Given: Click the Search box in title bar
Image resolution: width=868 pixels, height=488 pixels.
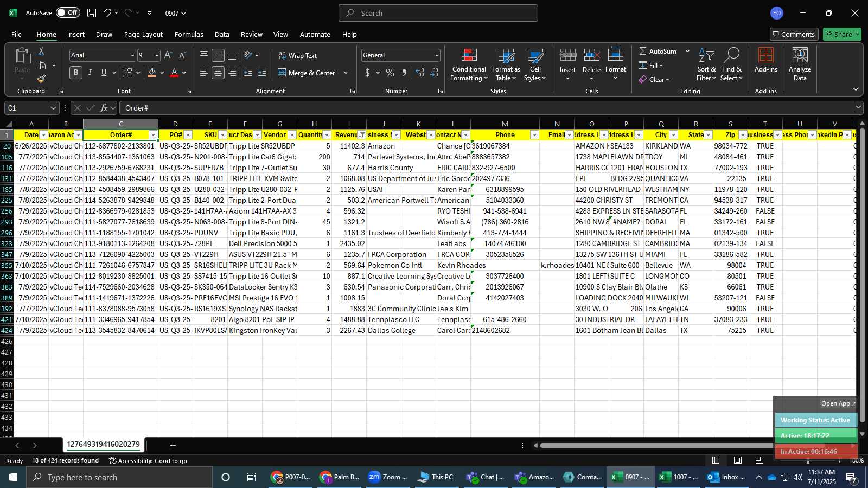Looking at the screenshot, I should (x=438, y=13).
